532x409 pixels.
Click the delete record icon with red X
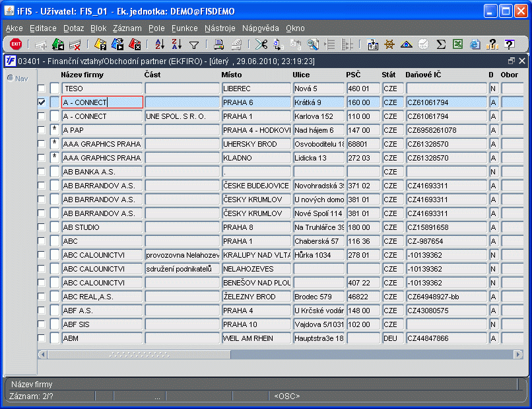point(75,44)
